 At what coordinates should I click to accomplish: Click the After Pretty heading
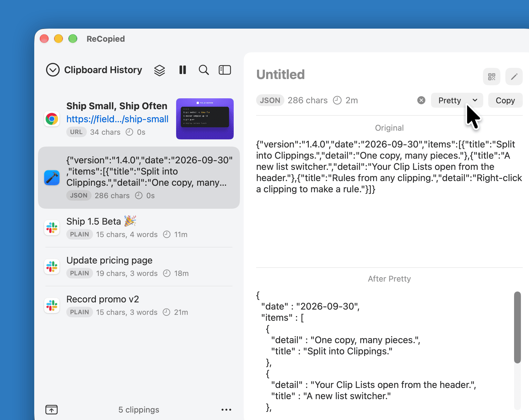(389, 279)
